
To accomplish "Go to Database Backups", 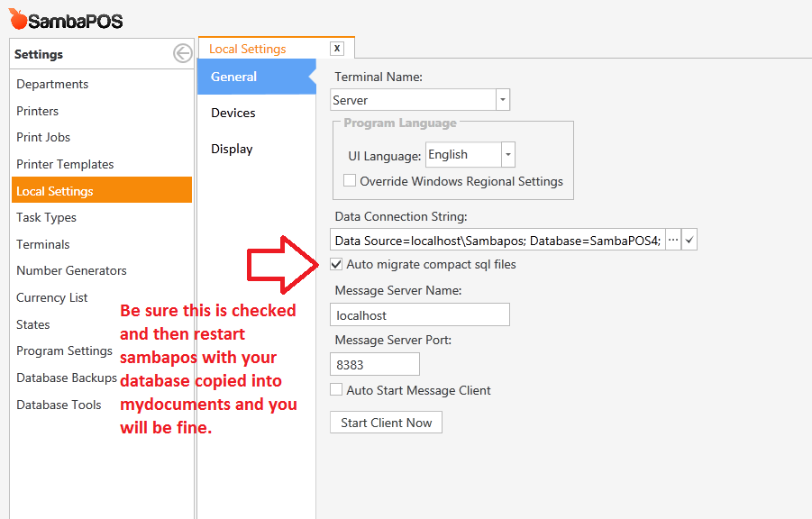I will click(x=67, y=378).
